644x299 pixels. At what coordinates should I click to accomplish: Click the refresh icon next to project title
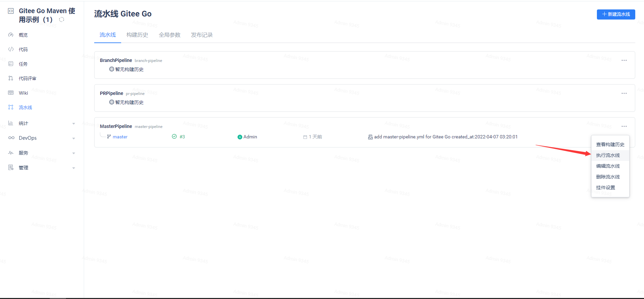pos(62,20)
